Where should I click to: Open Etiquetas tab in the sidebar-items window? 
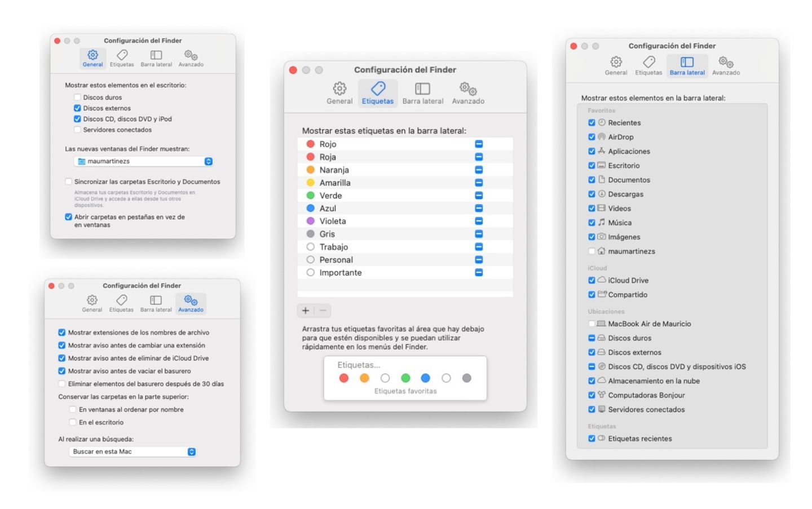(648, 65)
